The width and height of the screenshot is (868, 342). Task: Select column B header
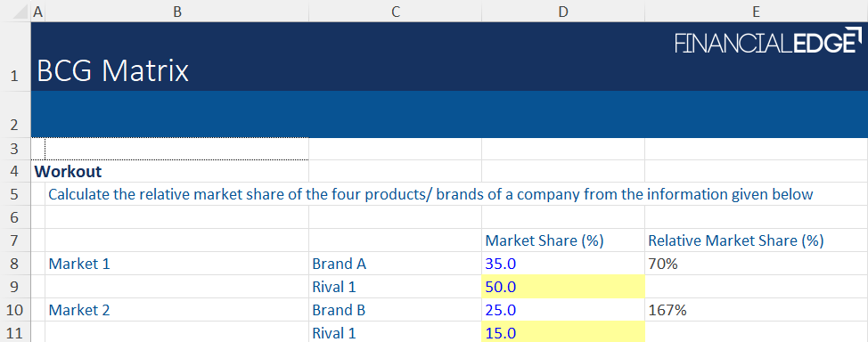pyautogui.click(x=177, y=12)
